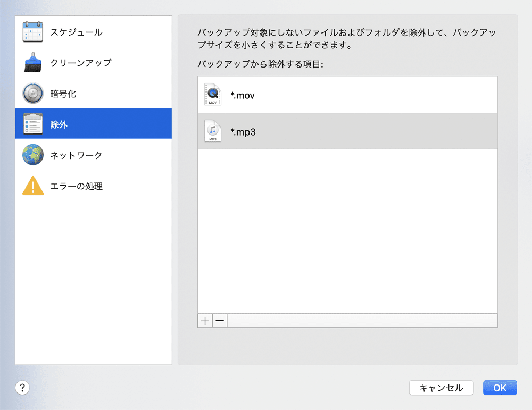
Task: Click the MOV file type icon
Action: [x=213, y=95]
